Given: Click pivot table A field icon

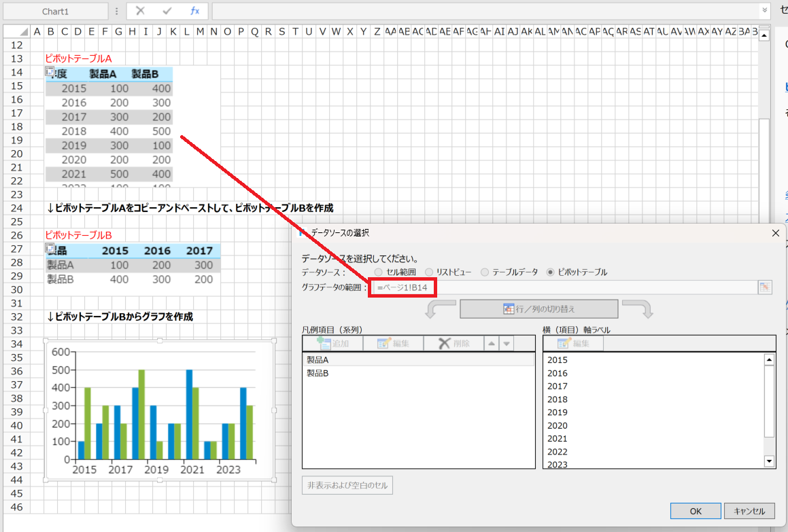Looking at the screenshot, I should [50, 72].
